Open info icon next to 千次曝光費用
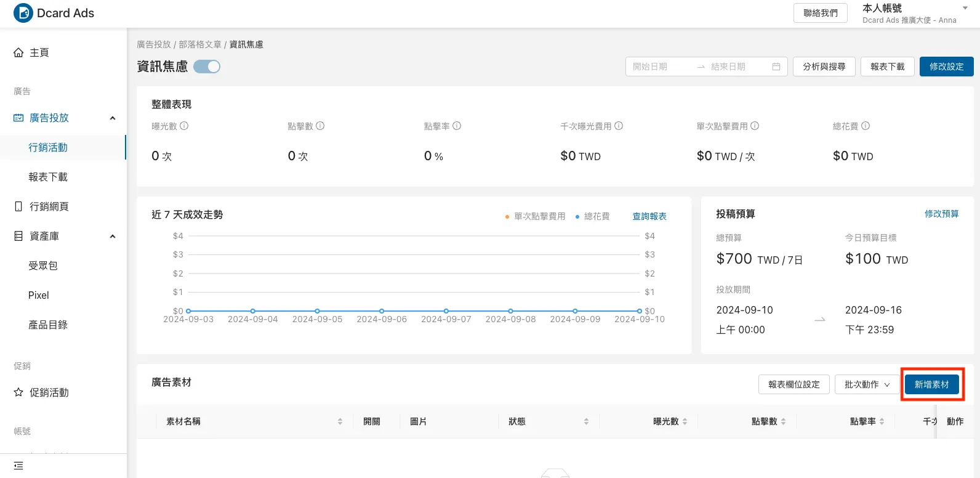Screen dimensions: 980x478 pyautogui.click(x=619, y=126)
